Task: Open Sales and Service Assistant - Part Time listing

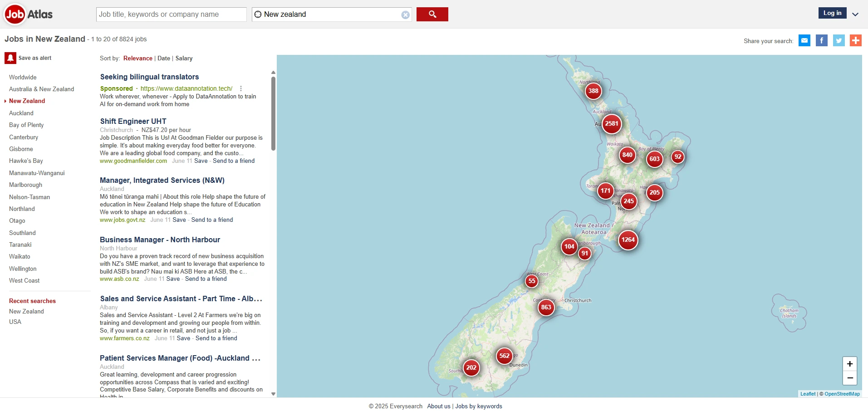Action: pos(181,298)
